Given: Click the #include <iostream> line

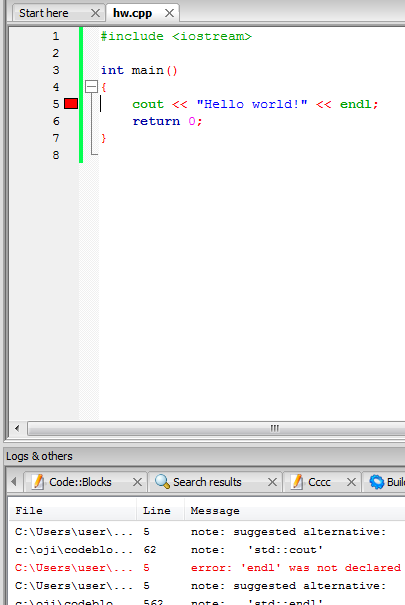Looking at the screenshot, I should pyautogui.click(x=176, y=36).
